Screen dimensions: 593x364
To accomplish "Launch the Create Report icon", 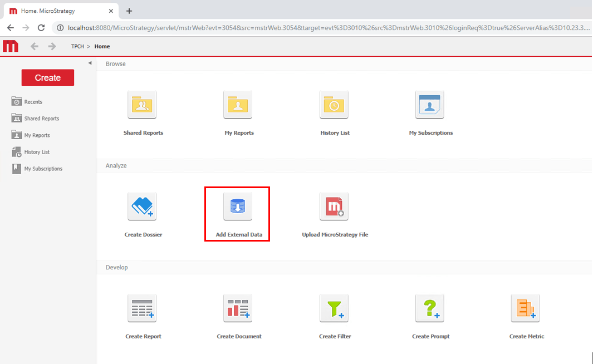I will pos(142,309).
